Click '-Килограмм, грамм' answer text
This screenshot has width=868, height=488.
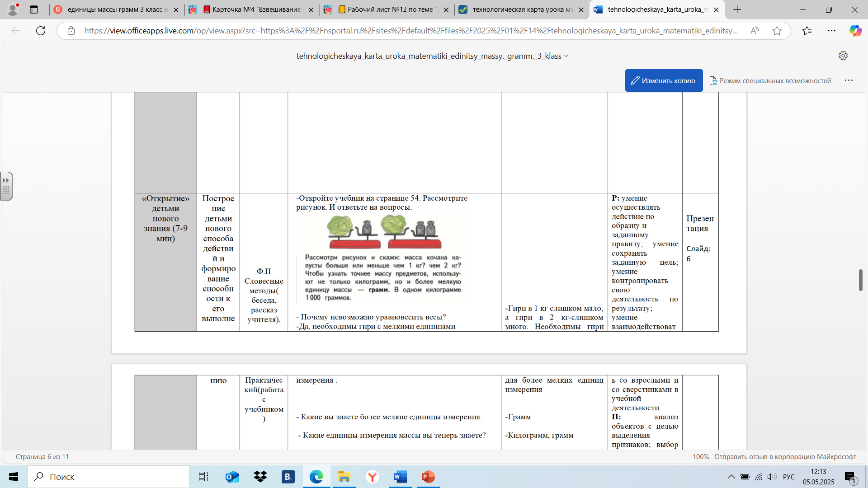tap(539, 435)
